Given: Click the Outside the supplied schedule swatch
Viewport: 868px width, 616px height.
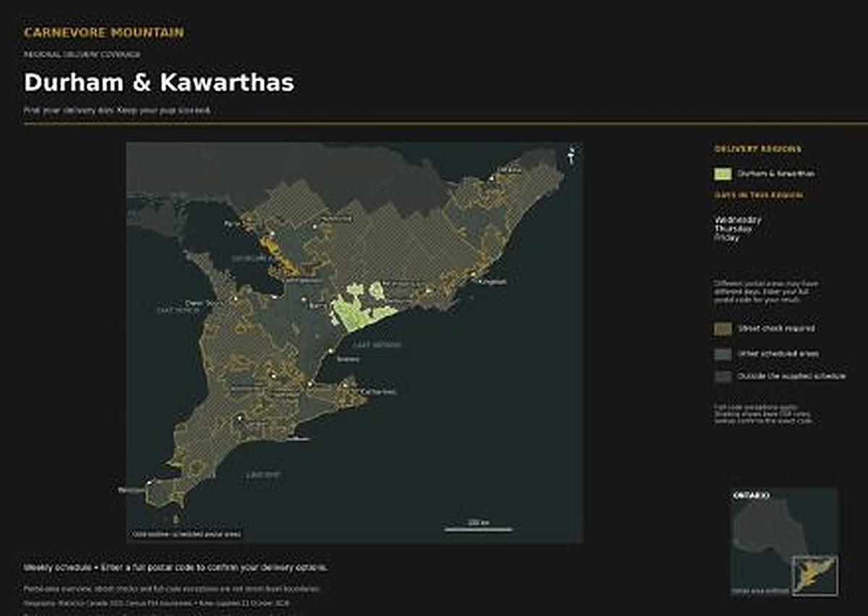Looking at the screenshot, I should pyautogui.click(x=723, y=376).
